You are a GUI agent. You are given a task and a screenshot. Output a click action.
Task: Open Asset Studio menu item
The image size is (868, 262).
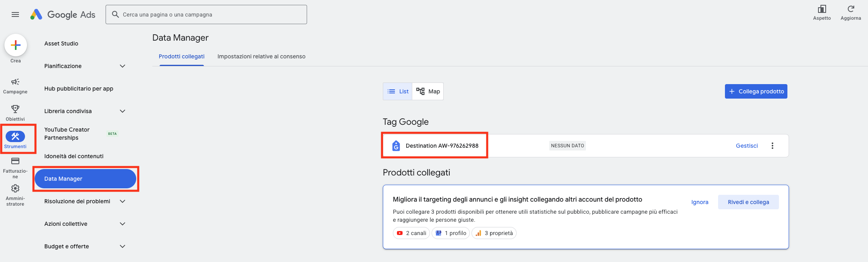[61, 43]
